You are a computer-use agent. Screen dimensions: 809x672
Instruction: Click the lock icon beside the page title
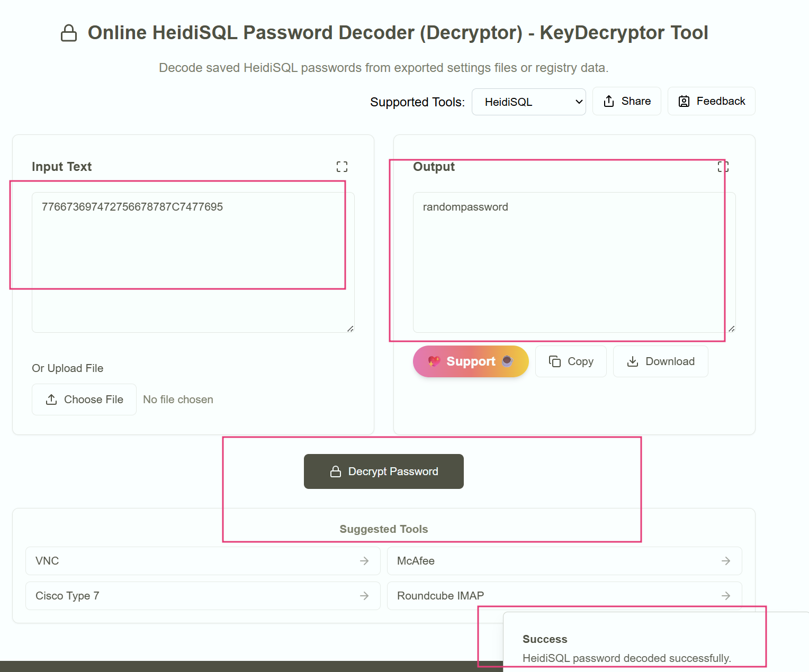[x=69, y=32]
